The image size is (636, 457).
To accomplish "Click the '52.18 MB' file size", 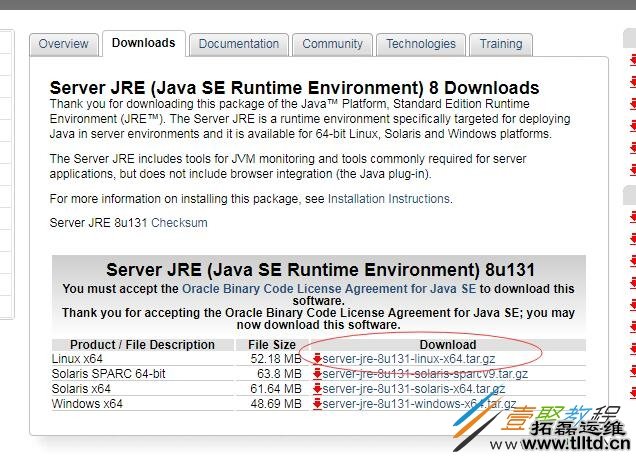I will click(x=276, y=359).
